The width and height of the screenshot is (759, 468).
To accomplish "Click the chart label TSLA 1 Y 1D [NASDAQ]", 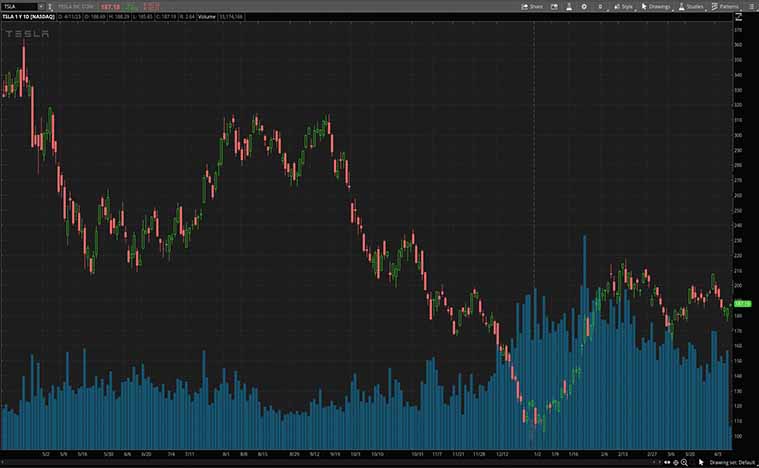I will [28, 17].
